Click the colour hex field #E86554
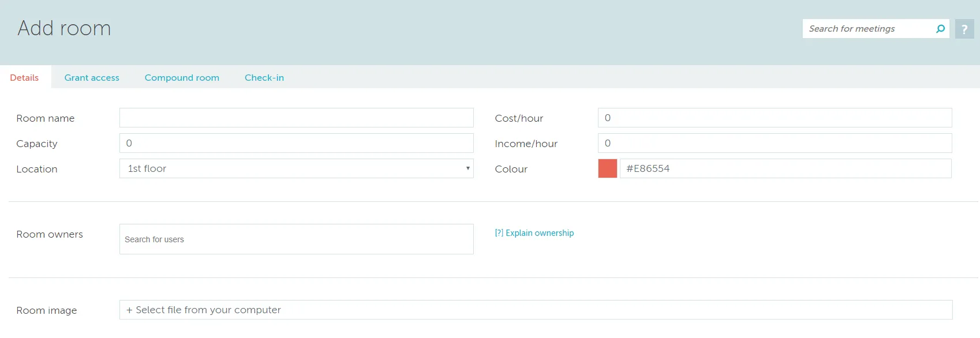This screenshot has width=980, height=338. 785,168
